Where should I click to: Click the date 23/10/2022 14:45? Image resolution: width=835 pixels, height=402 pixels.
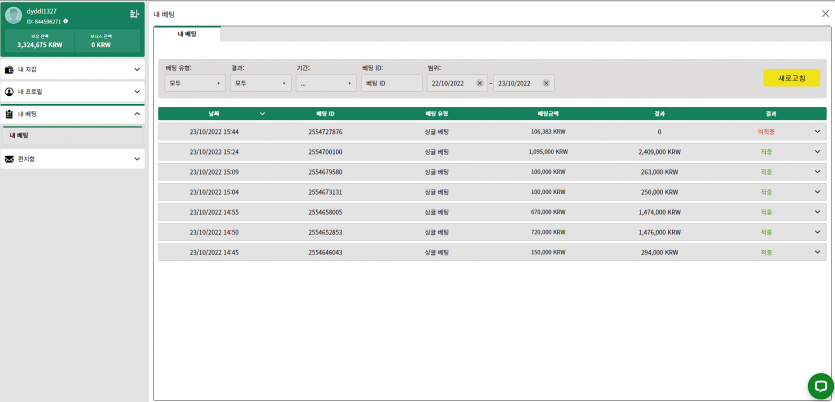click(x=214, y=252)
